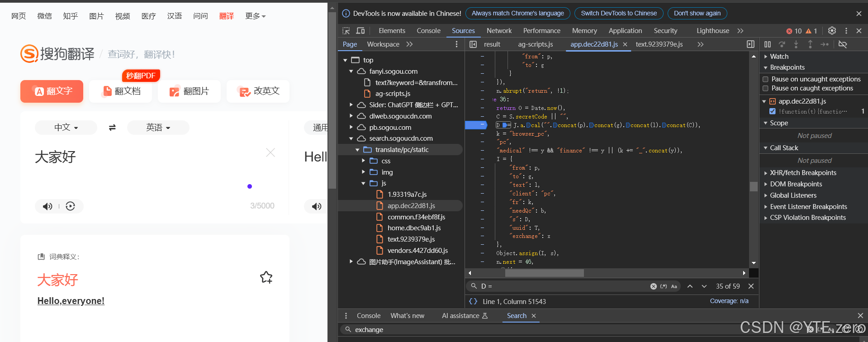Go to next search match
Viewport: 868px width, 342px height.
704,286
